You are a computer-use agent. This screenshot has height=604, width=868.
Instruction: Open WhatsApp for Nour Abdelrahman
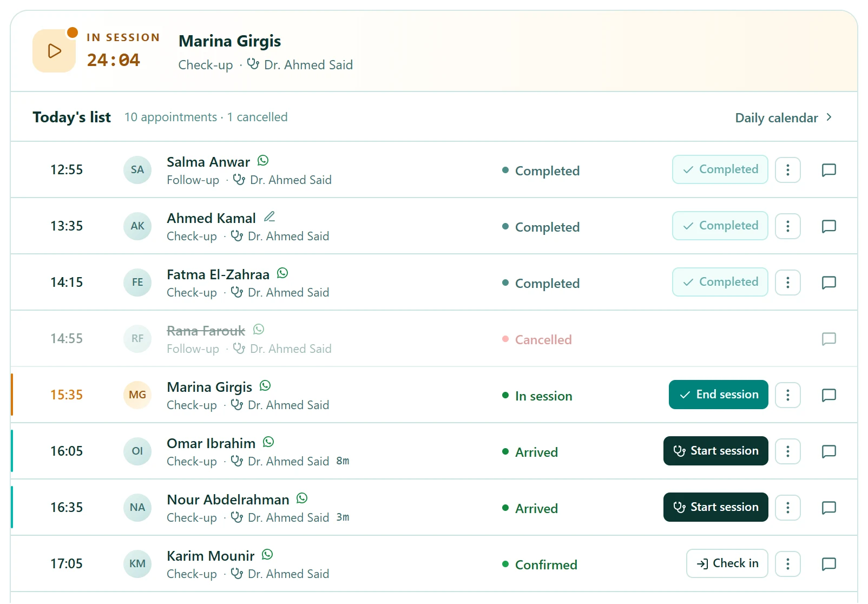pos(302,498)
